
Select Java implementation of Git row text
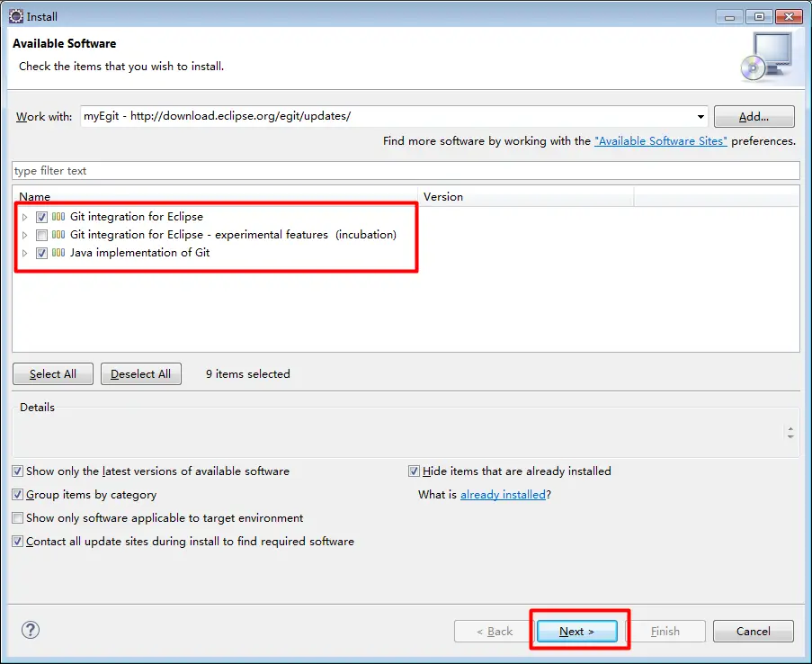pos(139,253)
